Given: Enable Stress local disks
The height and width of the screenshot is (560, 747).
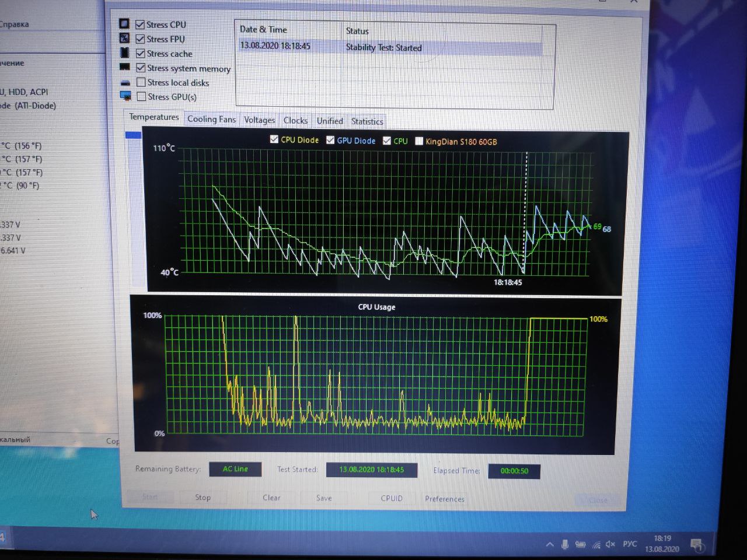Looking at the screenshot, I should pyautogui.click(x=141, y=82).
